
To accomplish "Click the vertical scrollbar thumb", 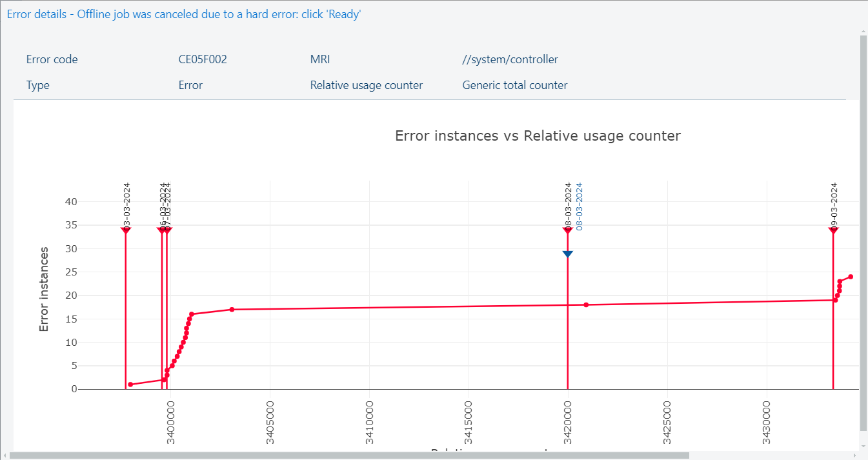I will pos(863,232).
